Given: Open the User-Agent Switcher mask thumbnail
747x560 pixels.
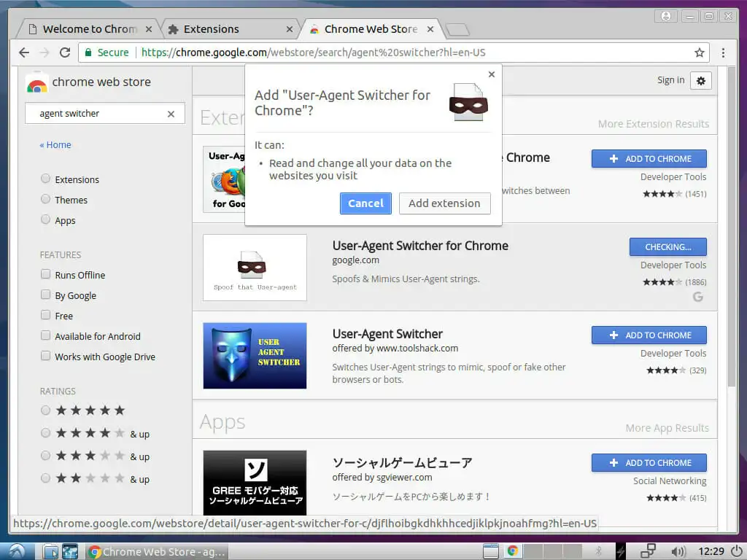Looking at the screenshot, I should 255,268.
